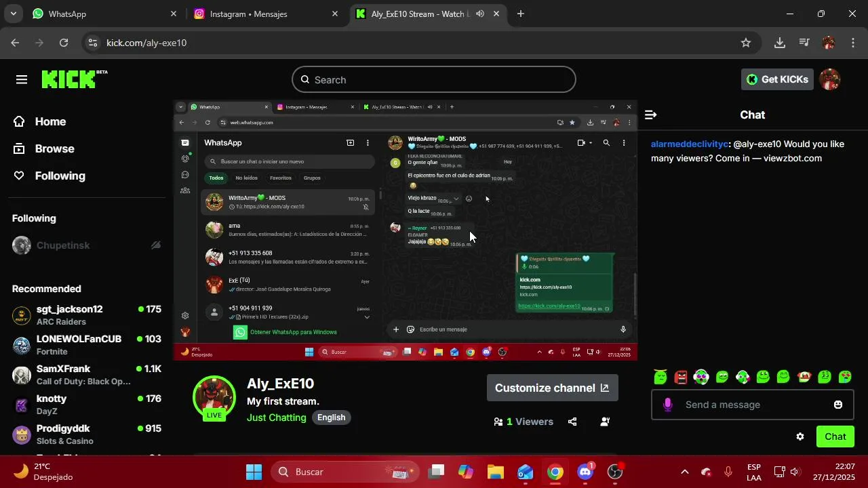Open followed channel Chupetinsk
This screenshot has height=488, width=868.
pos(87,245)
